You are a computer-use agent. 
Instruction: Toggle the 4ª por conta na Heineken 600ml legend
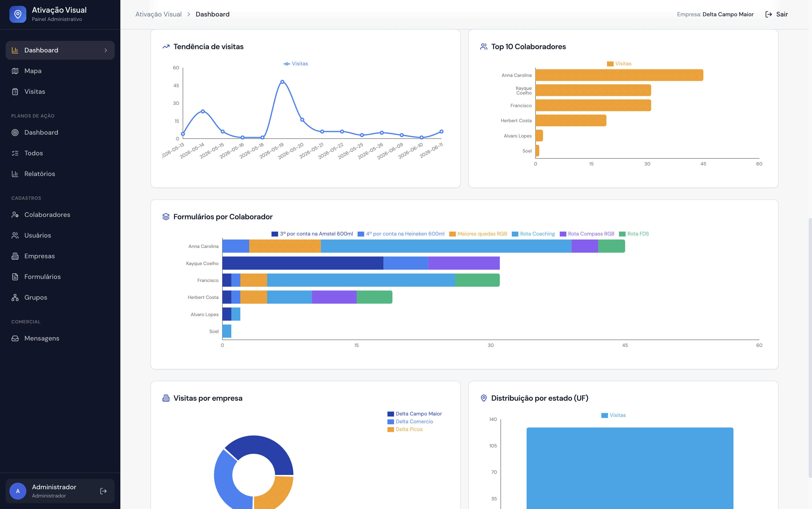tap(401, 234)
